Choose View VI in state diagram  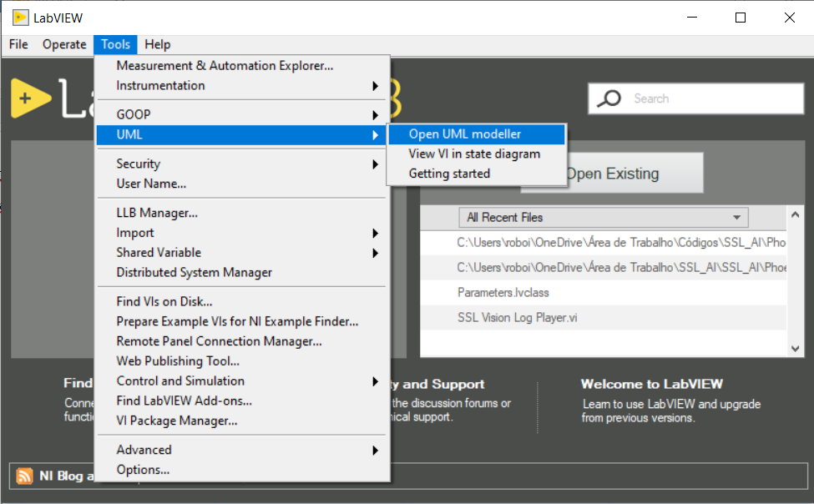(477, 154)
